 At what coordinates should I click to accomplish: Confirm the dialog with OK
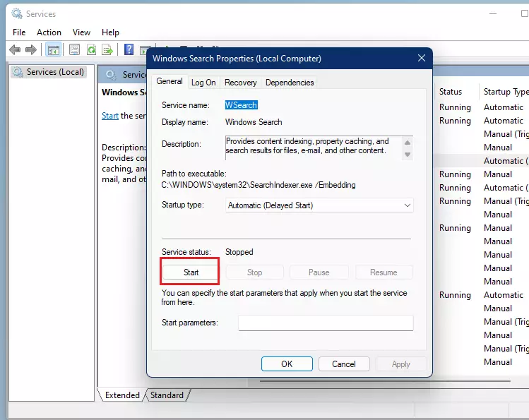coord(287,364)
